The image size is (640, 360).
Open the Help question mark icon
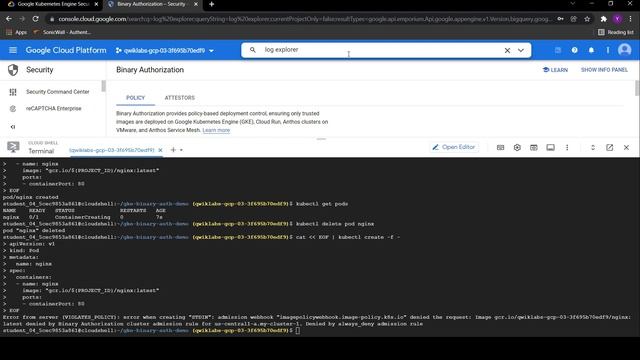coord(574,50)
